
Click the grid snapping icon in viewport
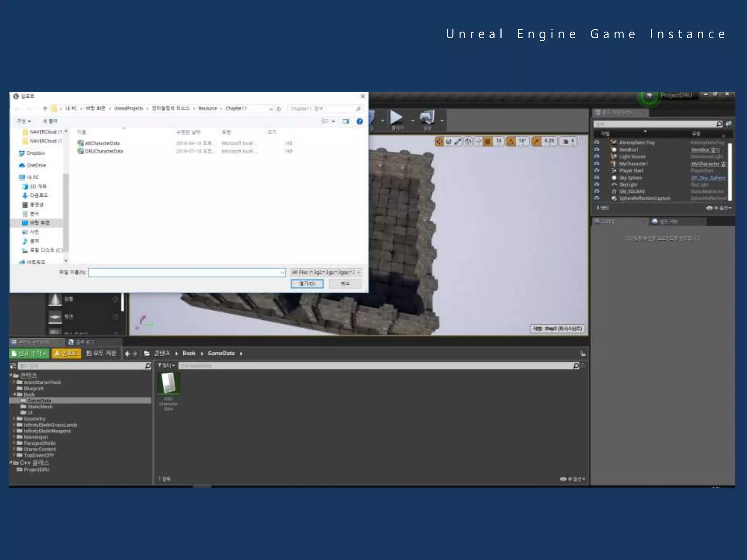pos(488,141)
